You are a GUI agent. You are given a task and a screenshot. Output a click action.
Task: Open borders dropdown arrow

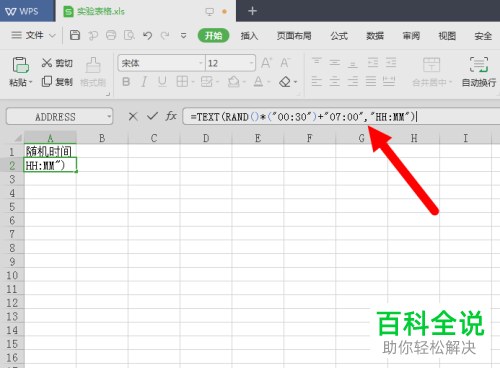(x=193, y=82)
